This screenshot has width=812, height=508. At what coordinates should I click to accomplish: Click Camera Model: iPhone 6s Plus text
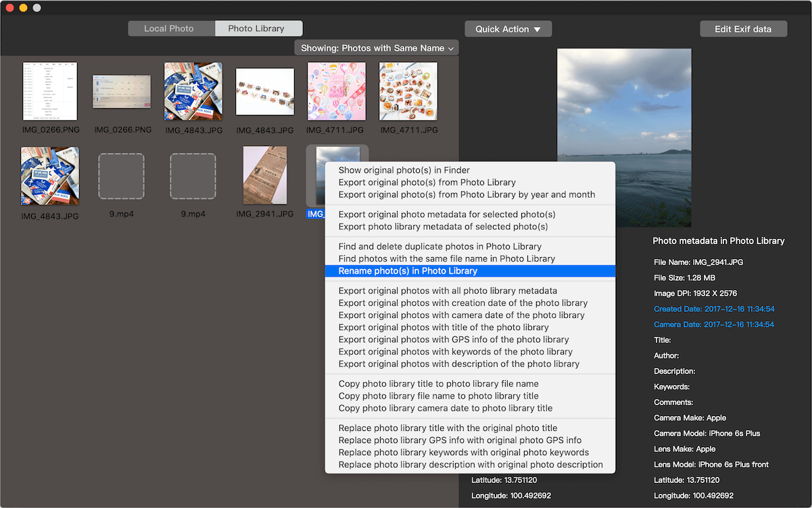(x=707, y=434)
